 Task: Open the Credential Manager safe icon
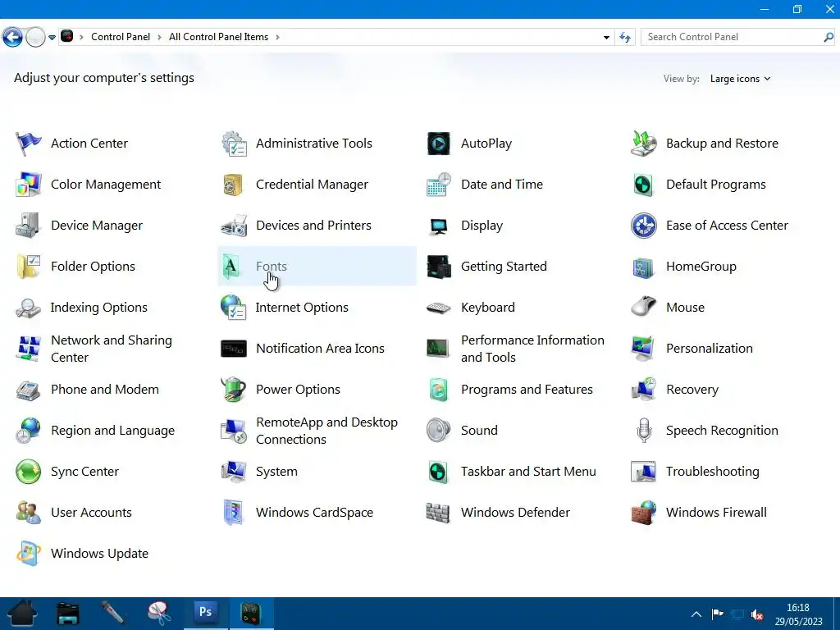click(x=233, y=185)
